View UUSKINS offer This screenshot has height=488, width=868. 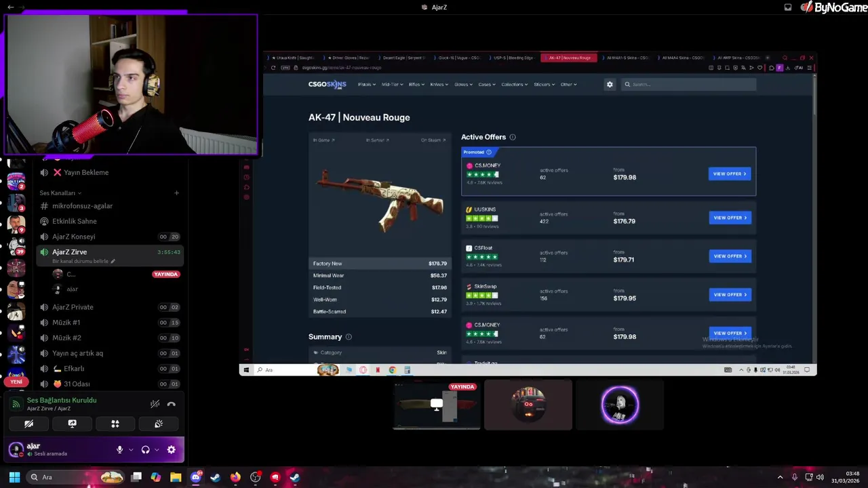coord(730,218)
